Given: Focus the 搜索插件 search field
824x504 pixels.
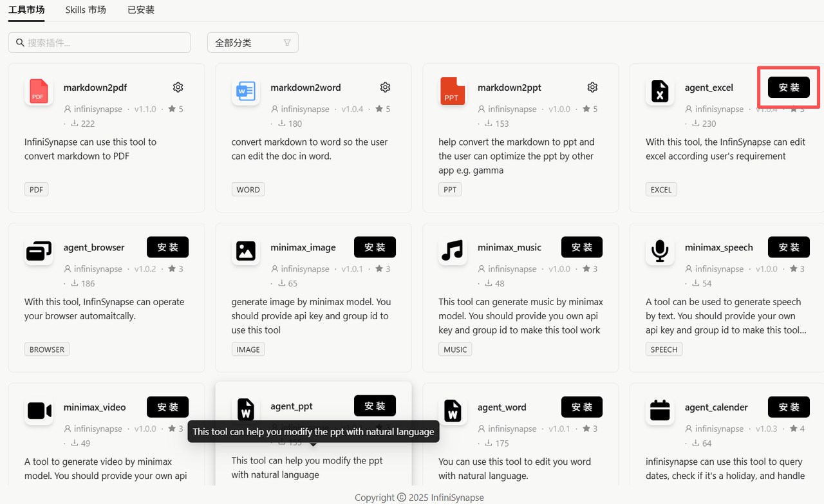Looking at the screenshot, I should [99, 42].
